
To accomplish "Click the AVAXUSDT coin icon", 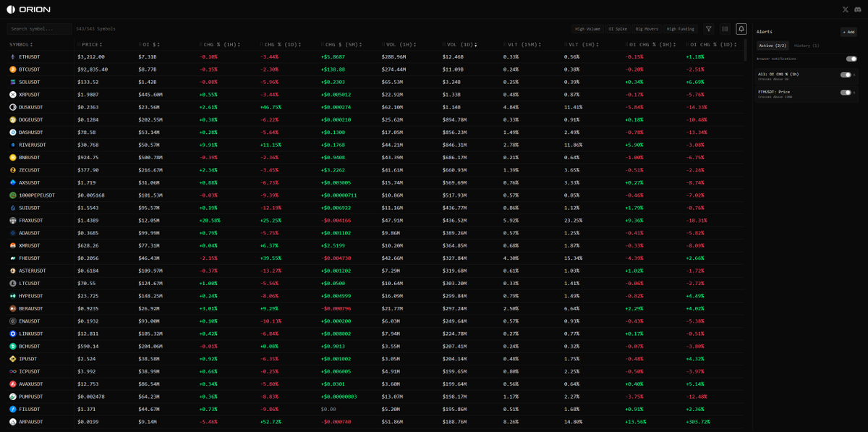I will [x=13, y=384].
